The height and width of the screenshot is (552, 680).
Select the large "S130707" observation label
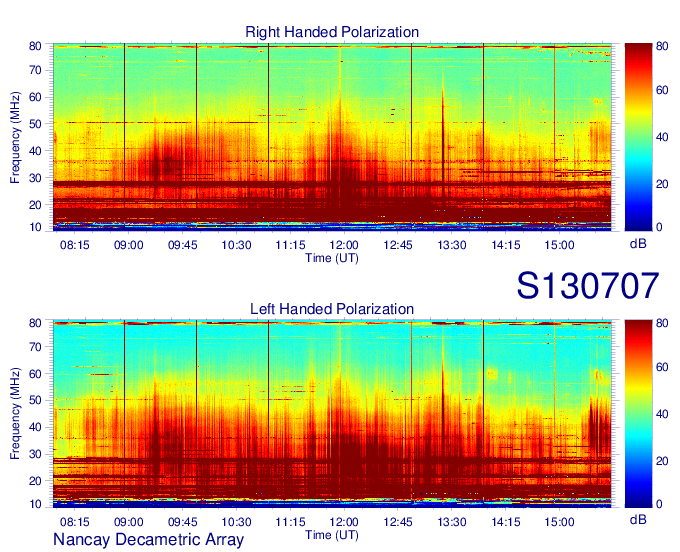point(588,285)
